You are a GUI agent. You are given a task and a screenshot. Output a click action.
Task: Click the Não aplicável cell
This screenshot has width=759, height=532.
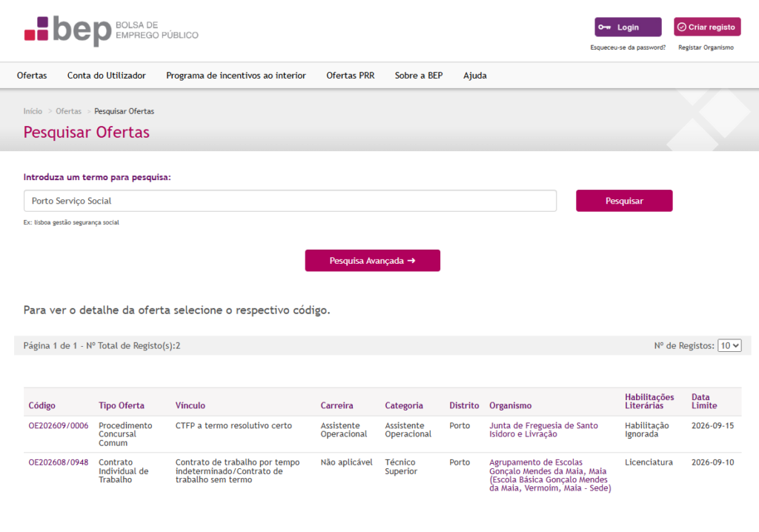coord(347,462)
